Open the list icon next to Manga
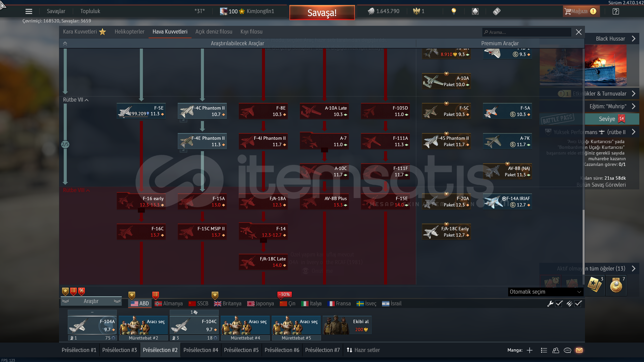Image resolution: width=644 pixels, height=362 pixels. tap(544, 350)
